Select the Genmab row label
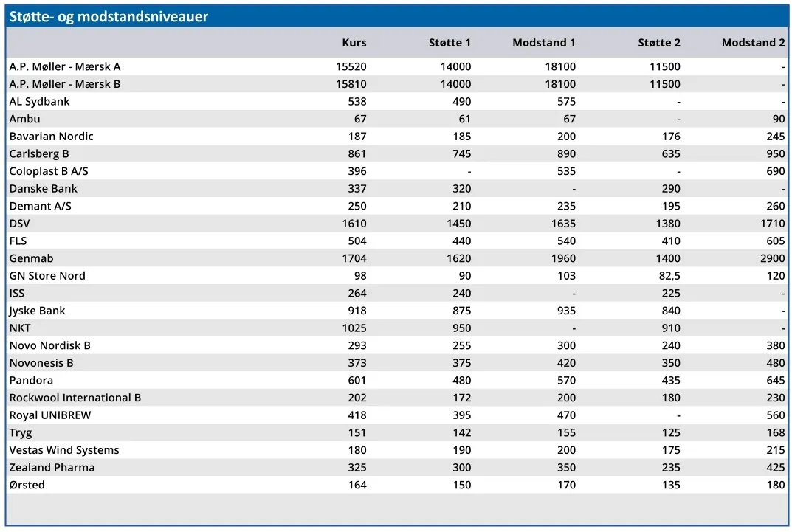Viewport: 792px width, 532px height. [31, 258]
